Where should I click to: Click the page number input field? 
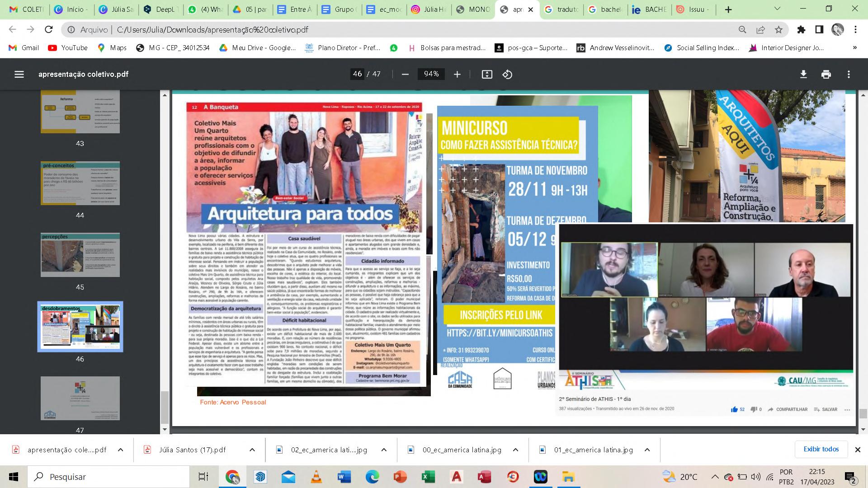[x=358, y=74]
